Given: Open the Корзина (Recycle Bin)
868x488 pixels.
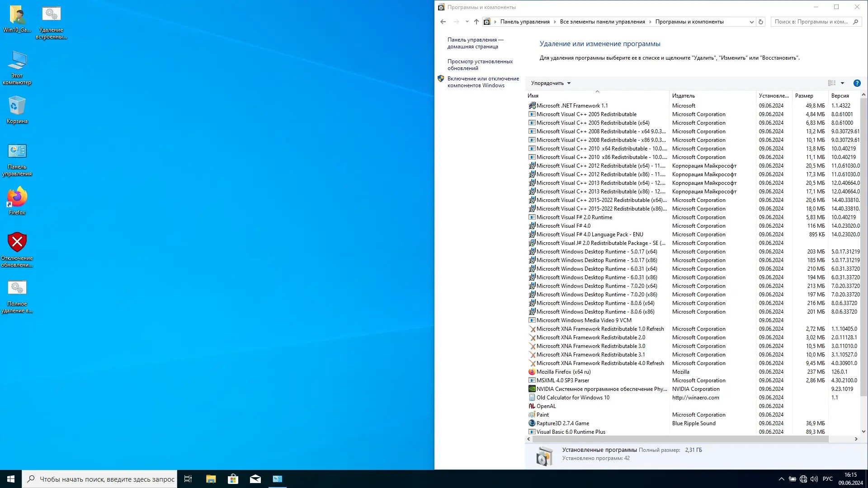Looking at the screenshot, I should pyautogui.click(x=17, y=105).
